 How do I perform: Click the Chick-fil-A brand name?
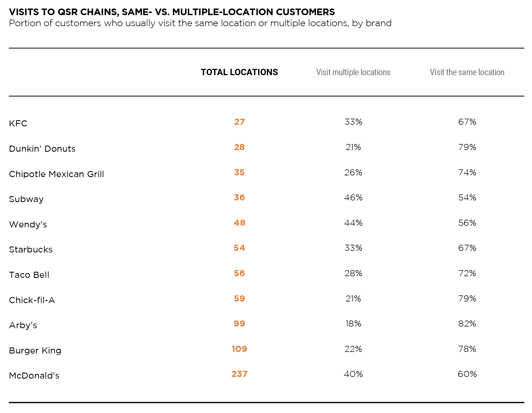32,300
